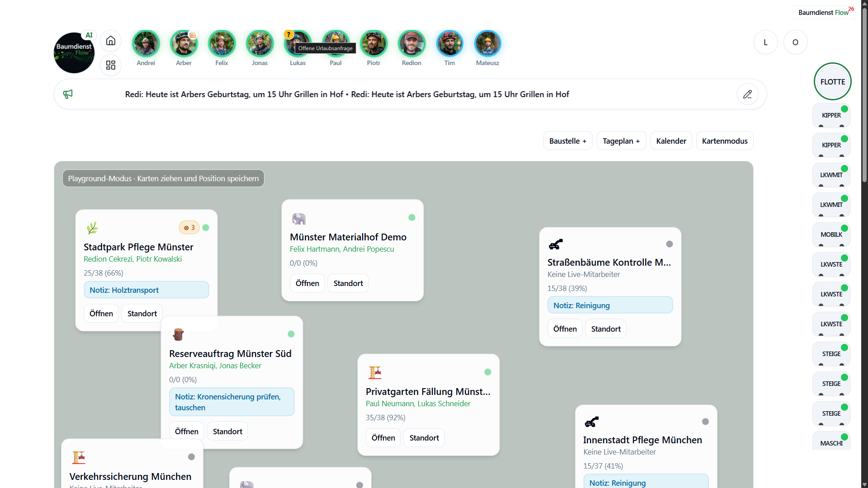Show Standort for Reserveauftrag Münster Süd
This screenshot has width=868, height=488.
click(227, 432)
